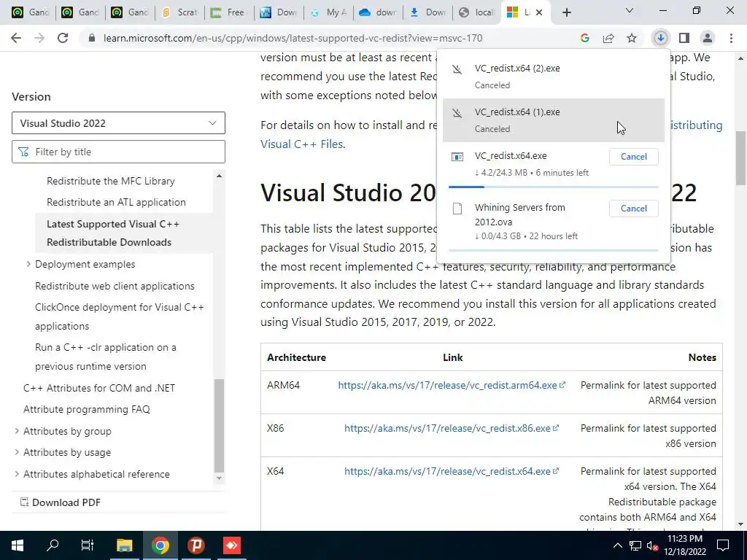The image size is (747, 560).
Task: Click the VC_redist.x64.exe download progress bar
Action: (553, 187)
